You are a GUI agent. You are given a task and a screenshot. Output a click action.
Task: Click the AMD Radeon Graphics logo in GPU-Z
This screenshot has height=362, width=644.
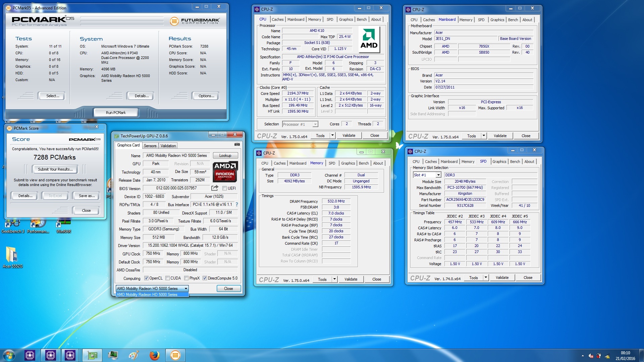point(225,171)
